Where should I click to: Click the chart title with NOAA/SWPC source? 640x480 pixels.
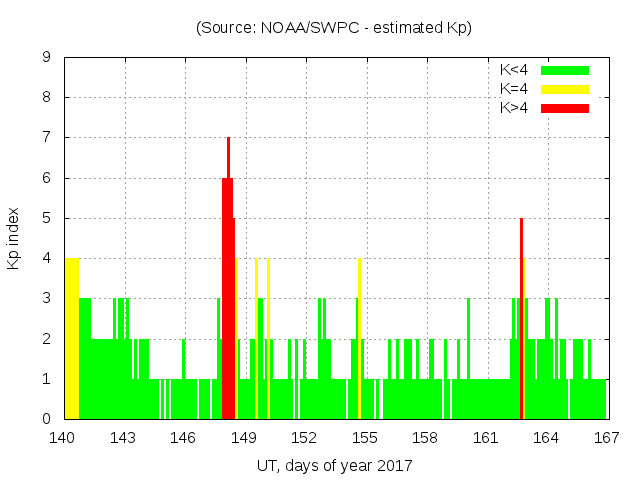[x=334, y=28]
